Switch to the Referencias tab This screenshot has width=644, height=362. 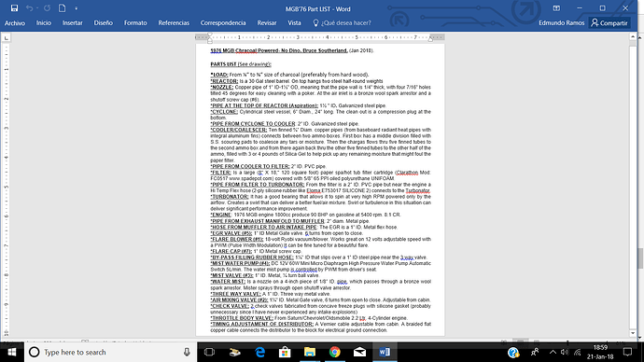click(174, 23)
